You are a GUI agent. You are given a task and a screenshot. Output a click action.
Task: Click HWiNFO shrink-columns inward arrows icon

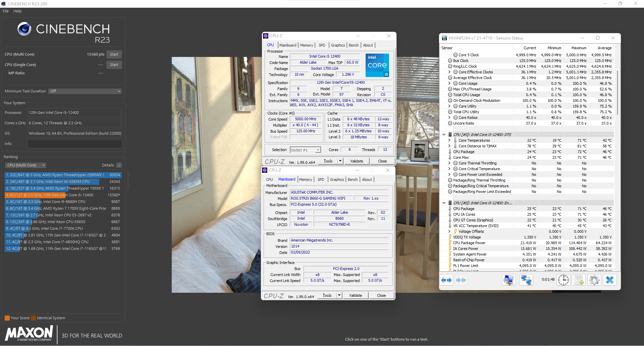[461, 280]
